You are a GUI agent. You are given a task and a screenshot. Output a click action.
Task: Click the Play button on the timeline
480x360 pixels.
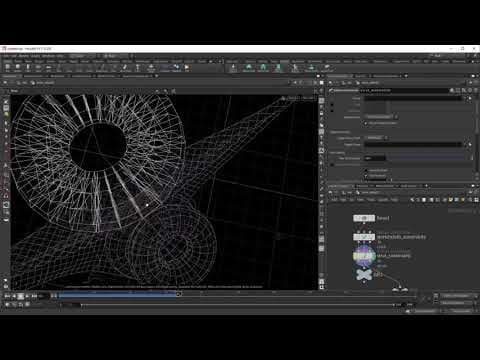pos(27,296)
